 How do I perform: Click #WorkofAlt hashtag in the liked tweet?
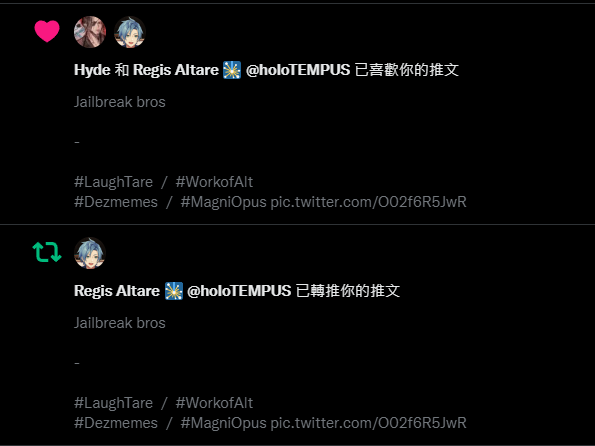(214, 182)
